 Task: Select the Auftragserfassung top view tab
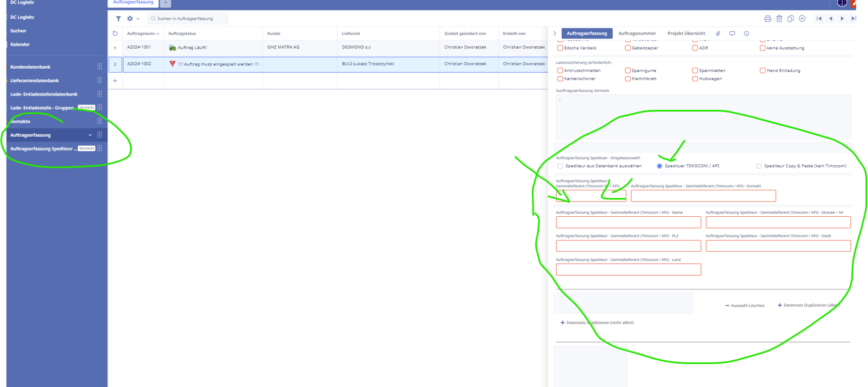[133, 3]
